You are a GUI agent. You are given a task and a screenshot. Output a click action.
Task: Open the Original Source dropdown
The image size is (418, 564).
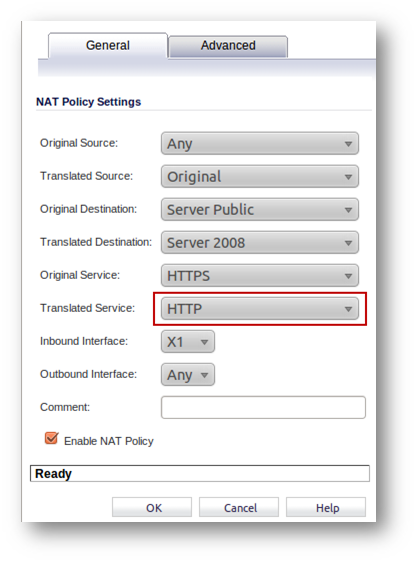point(260,144)
